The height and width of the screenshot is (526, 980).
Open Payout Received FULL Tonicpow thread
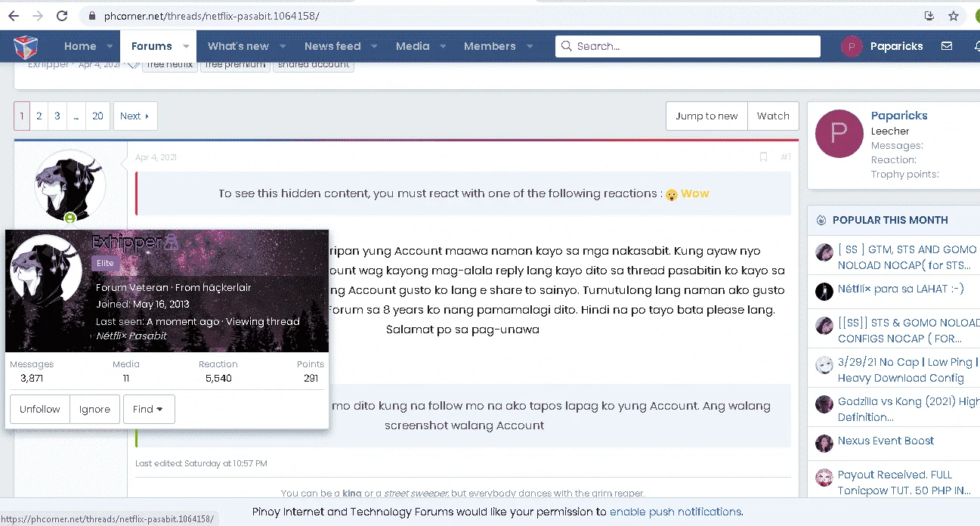pyautogui.click(x=905, y=482)
